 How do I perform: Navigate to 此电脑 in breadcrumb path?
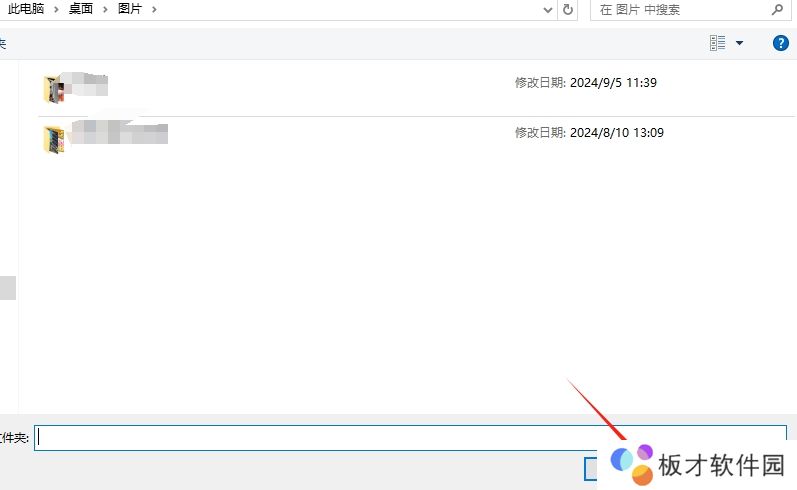[x=27, y=9]
